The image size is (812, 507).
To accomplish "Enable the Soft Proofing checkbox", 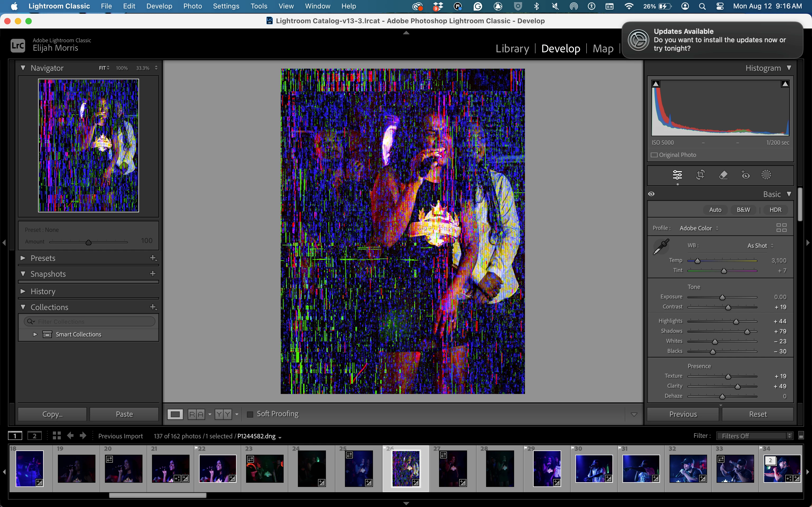I will tap(250, 414).
